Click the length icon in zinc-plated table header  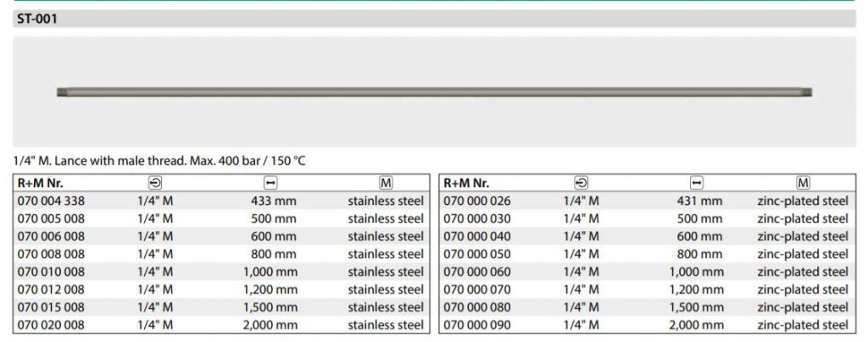click(698, 182)
